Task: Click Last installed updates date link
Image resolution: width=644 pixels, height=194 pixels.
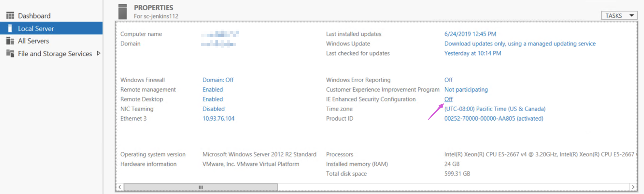Action: coord(470,34)
